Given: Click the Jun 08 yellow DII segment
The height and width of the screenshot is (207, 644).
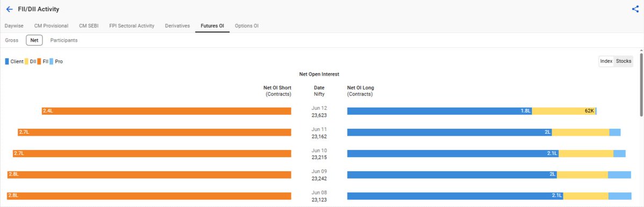Looking at the screenshot, I should pos(585,196).
